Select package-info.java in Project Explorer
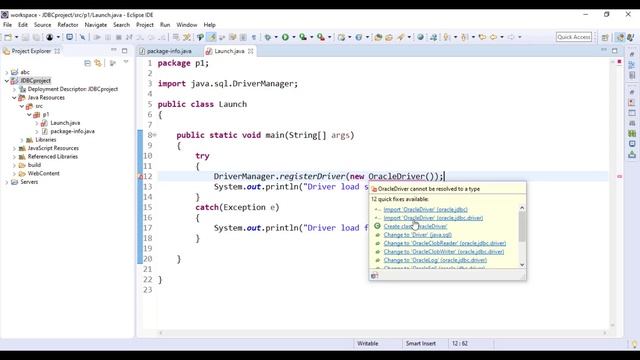Image resolution: width=640 pixels, height=360 pixels. 72,131
